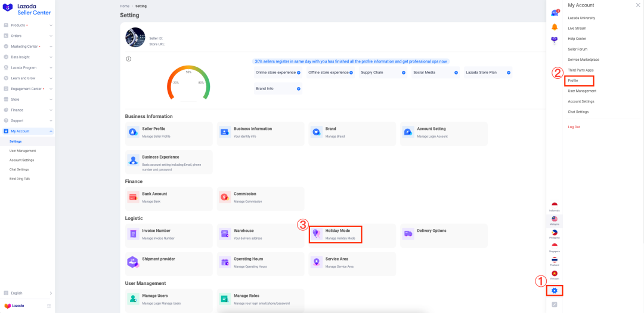Toggle Online store experience status dot
Screen dimensions: 644x313
click(x=299, y=73)
